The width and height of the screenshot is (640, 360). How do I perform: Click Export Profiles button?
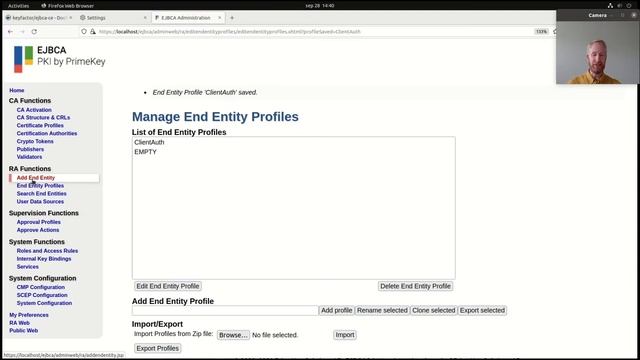pyautogui.click(x=158, y=348)
